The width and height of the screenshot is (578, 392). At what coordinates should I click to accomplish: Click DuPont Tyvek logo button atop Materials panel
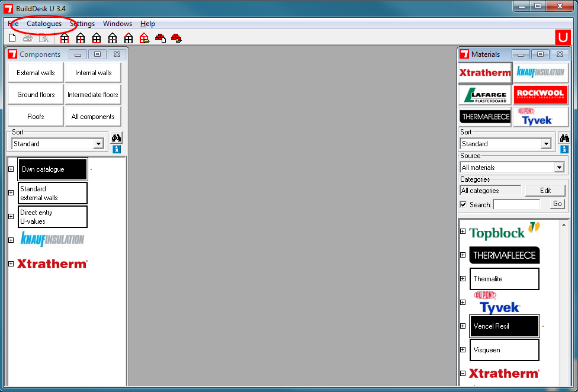(541, 117)
